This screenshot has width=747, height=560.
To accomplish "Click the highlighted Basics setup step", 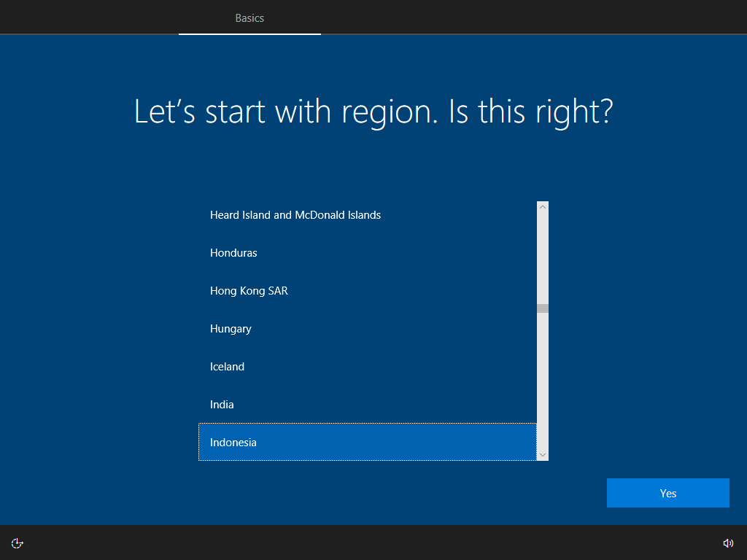I will [x=249, y=18].
